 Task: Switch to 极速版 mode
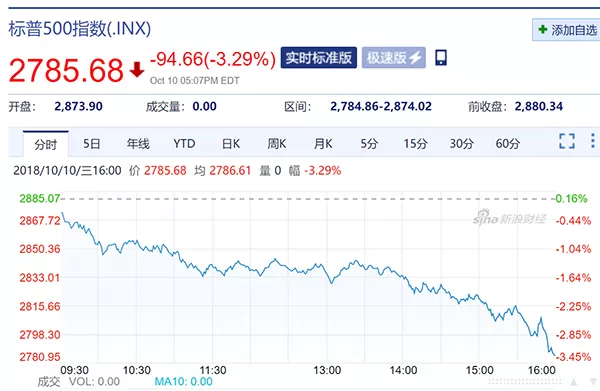tap(393, 58)
